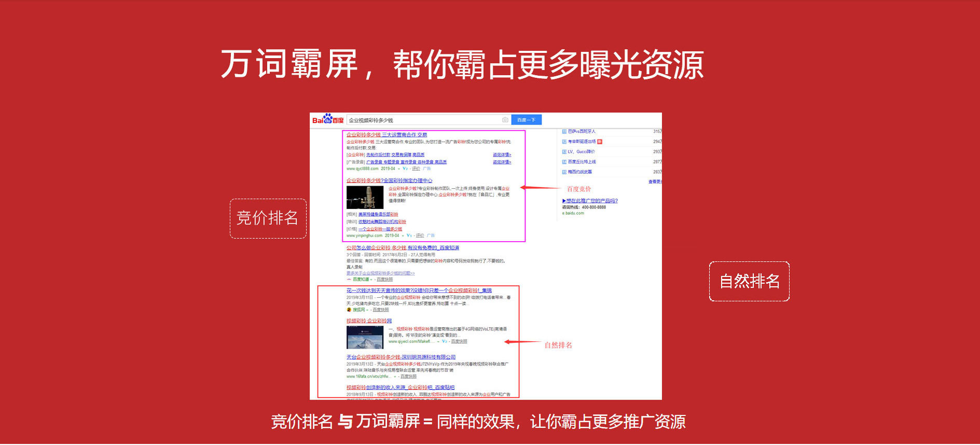Expand dropdown arrow after www.qiyecl.com/Makefl

coord(438,342)
